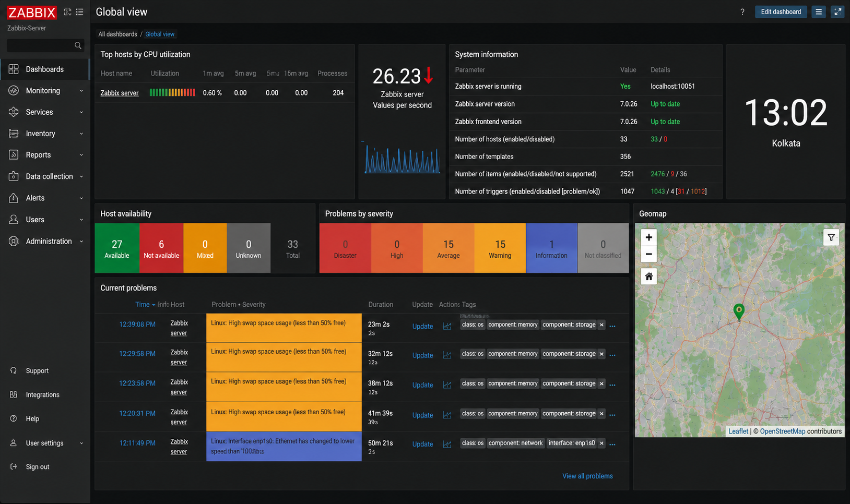Open Leaflet attribution link
This screenshot has width=850, height=504.
(x=738, y=431)
